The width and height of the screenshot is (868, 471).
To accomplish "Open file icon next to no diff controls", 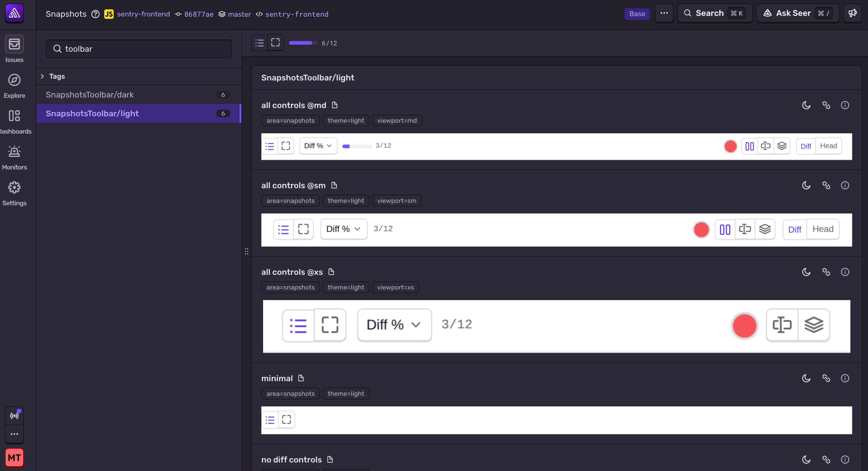I will click(330, 460).
